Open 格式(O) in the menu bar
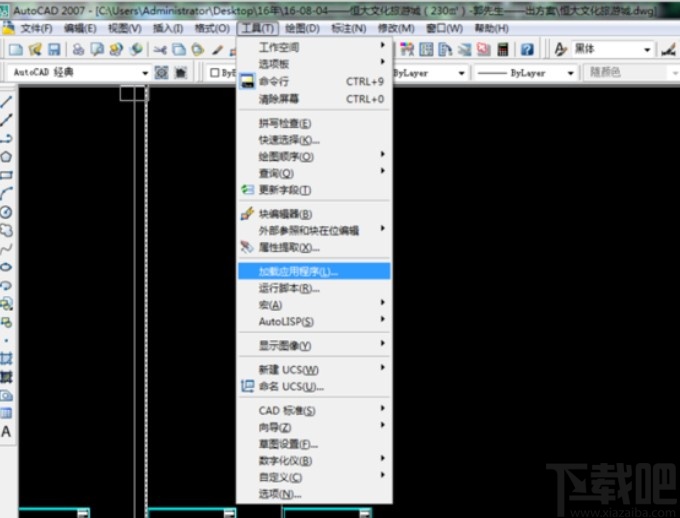 [212, 29]
